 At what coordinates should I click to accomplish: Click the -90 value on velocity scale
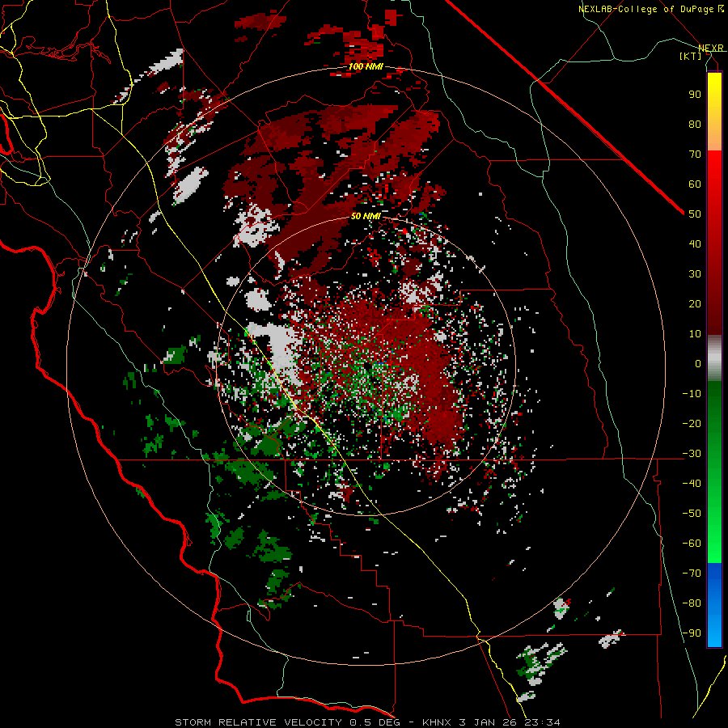click(692, 633)
